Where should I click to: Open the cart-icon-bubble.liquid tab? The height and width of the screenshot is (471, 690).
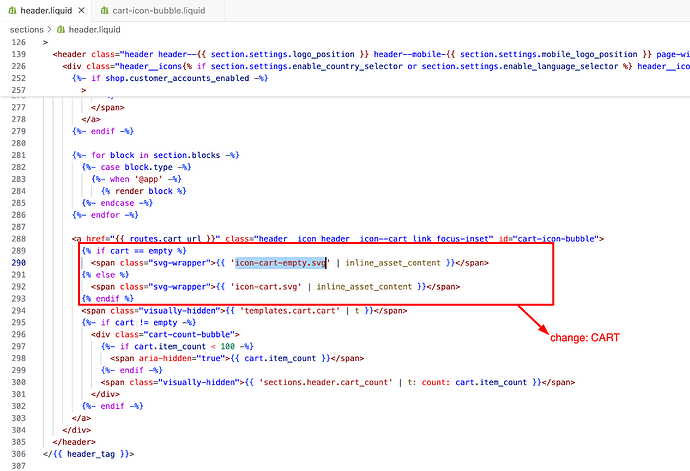tap(158, 11)
